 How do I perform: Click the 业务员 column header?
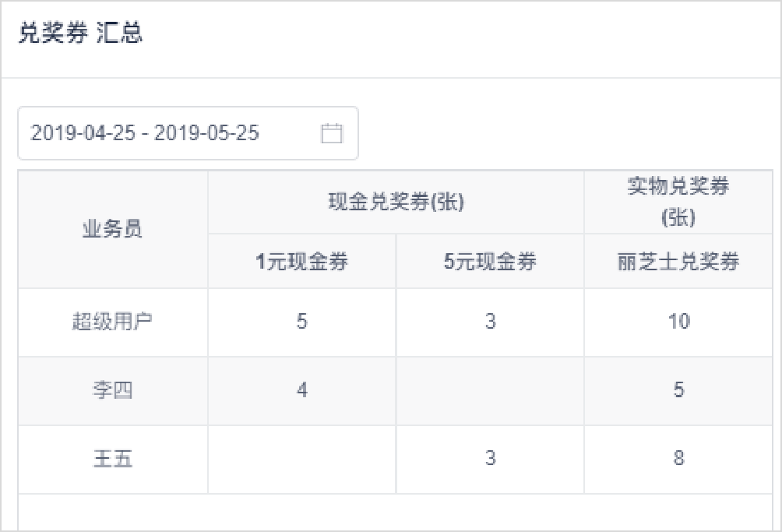point(113,227)
